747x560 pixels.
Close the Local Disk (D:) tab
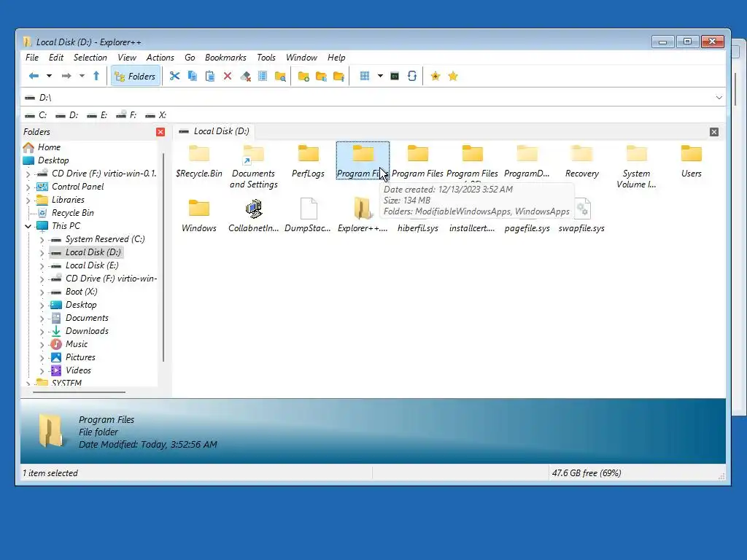(x=713, y=132)
